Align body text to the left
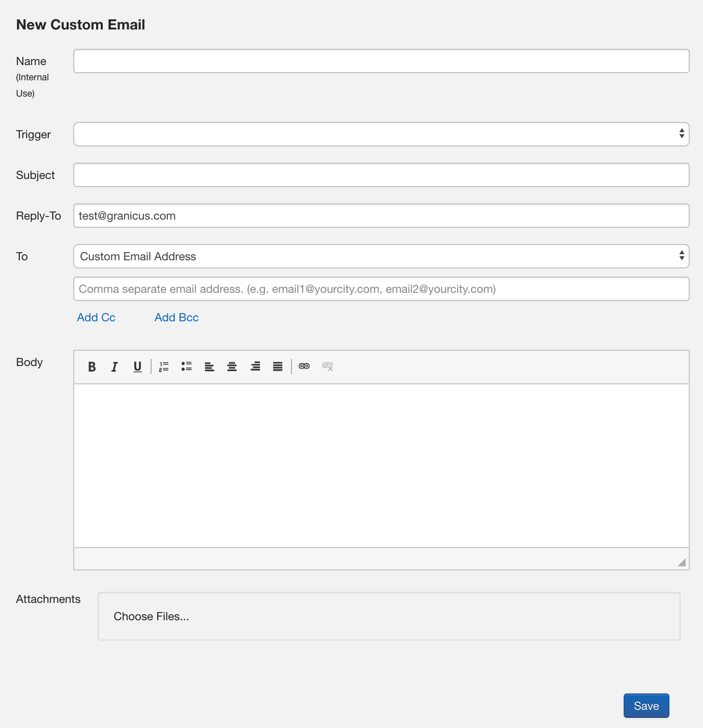The image size is (703, 728). pyautogui.click(x=209, y=367)
